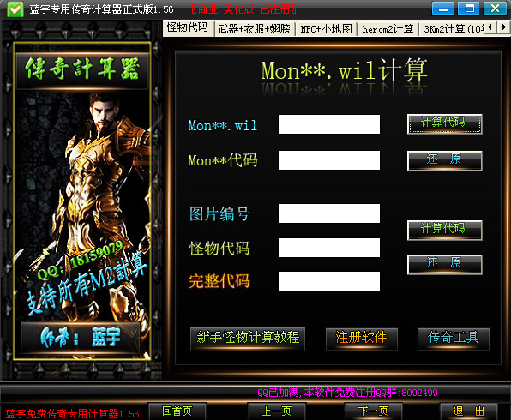Click the 图片编号 input field
511x420 pixels.
tap(329, 213)
